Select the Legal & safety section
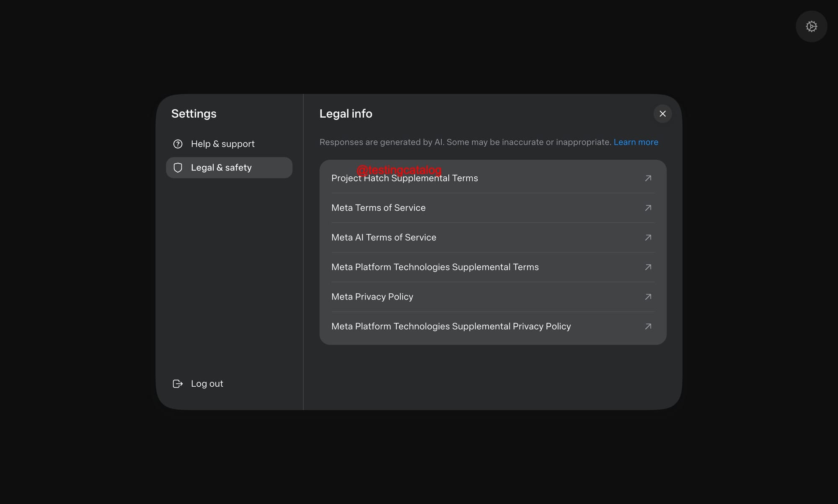The height and width of the screenshot is (504, 838). tap(229, 168)
